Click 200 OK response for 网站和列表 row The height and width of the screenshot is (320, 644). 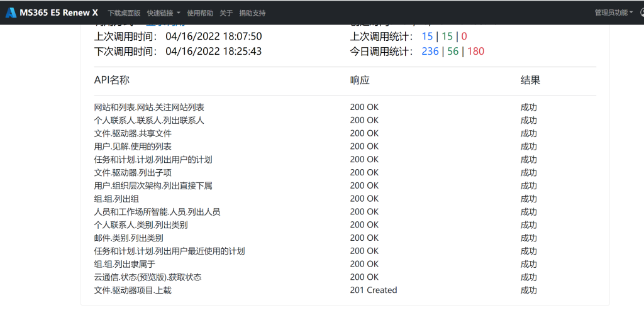364,108
